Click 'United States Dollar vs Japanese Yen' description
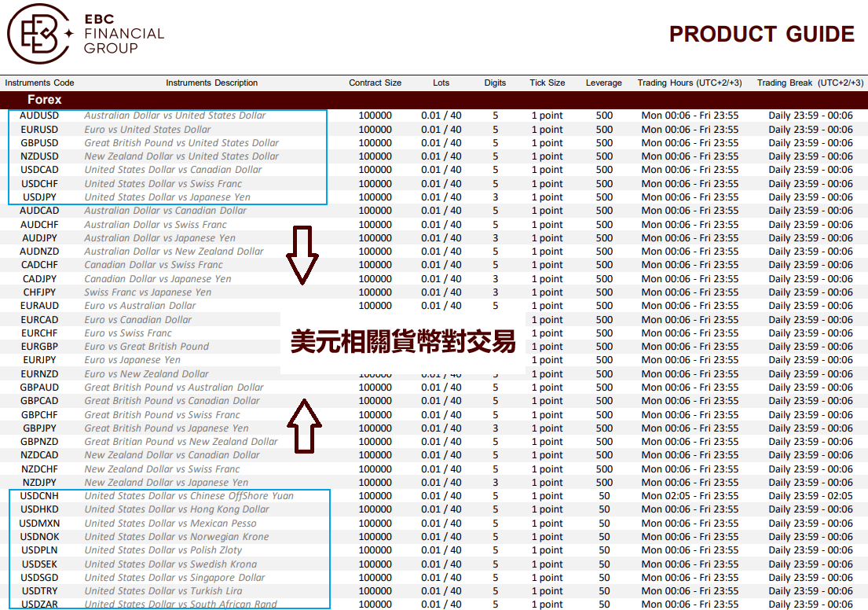Screen dimensions: 868x610 click(x=167, y=197)
